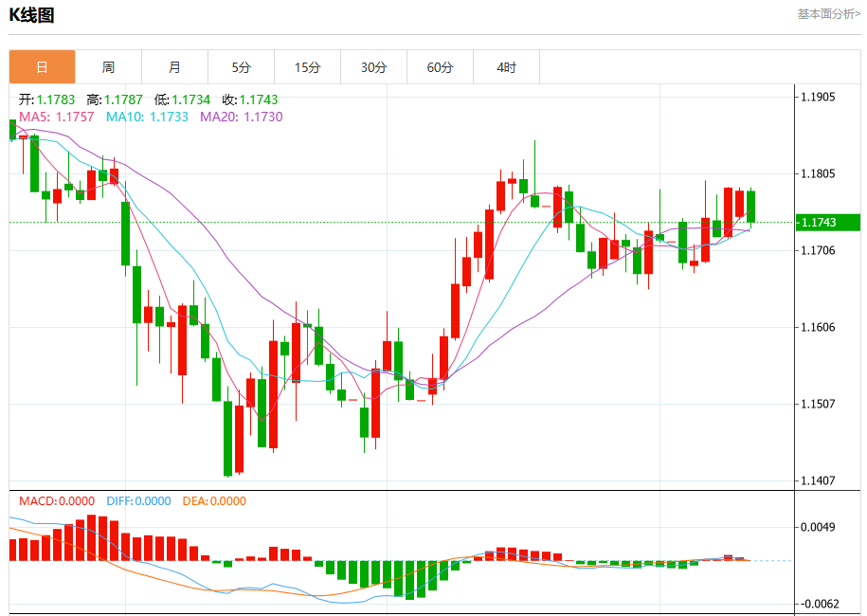Switch to 30分 chart view
This screenshot has height=616, width=867.
point(373,67)
